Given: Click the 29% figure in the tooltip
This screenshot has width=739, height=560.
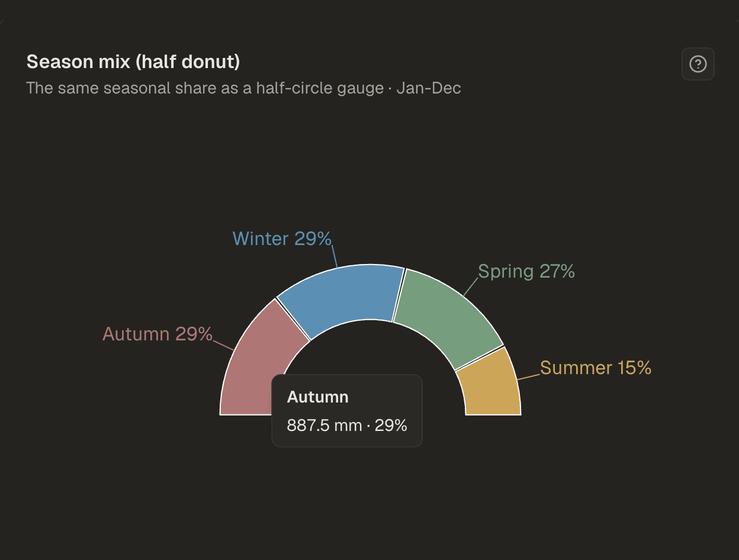Looking at the screenshot, I should (391, 425).
